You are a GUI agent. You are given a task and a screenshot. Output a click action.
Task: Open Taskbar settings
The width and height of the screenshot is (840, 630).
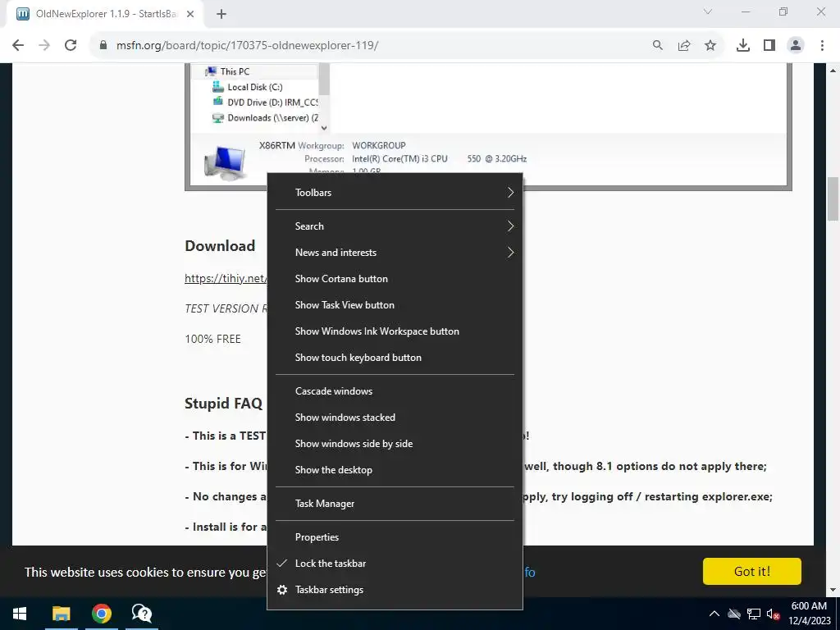point(395,589)
